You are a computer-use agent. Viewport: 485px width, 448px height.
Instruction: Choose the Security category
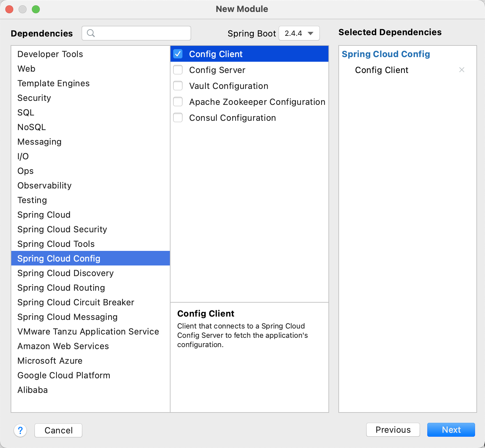click(x=34, y=98)
